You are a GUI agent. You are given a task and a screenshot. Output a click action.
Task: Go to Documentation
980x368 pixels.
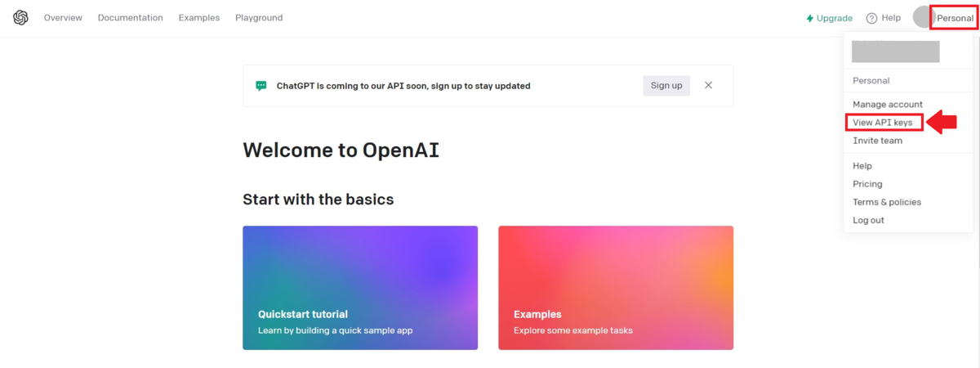coord(131,18)
